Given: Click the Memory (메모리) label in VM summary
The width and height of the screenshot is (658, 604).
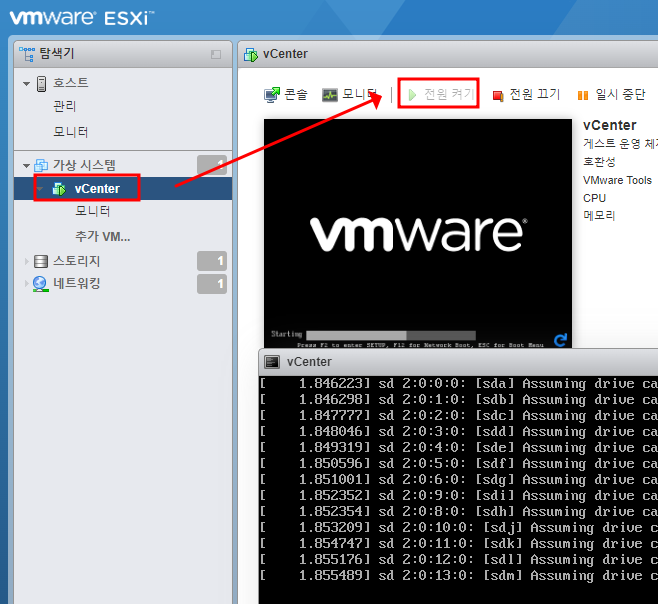Looking at the screenshot, I should click(x=599, y=216).
